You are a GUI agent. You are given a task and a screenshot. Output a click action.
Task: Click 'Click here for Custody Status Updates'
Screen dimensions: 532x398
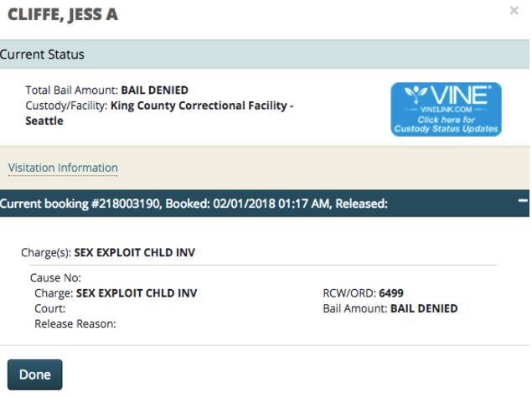click(447, 125)
